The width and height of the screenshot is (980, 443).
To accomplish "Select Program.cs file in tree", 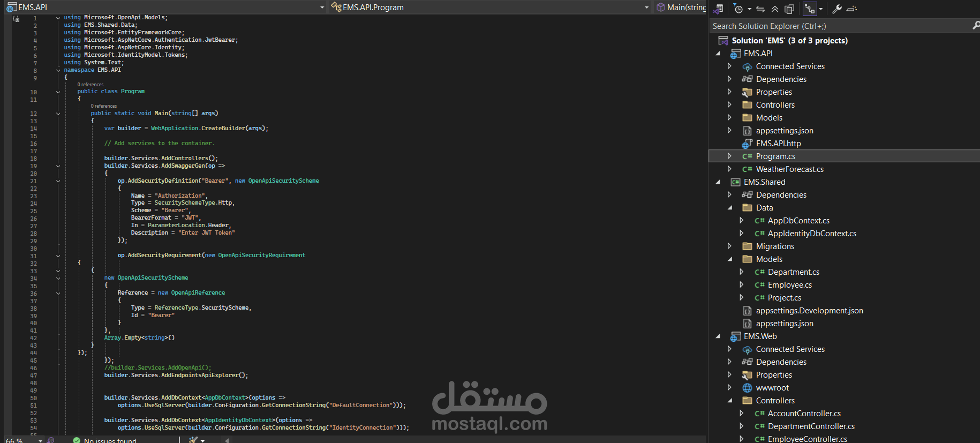I will [775, 156].
